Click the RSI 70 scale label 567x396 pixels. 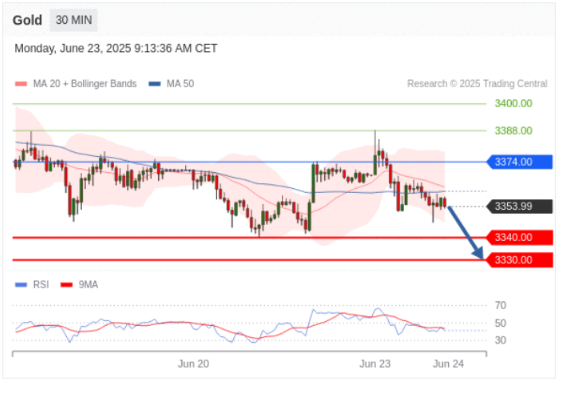tap(500, 306)
